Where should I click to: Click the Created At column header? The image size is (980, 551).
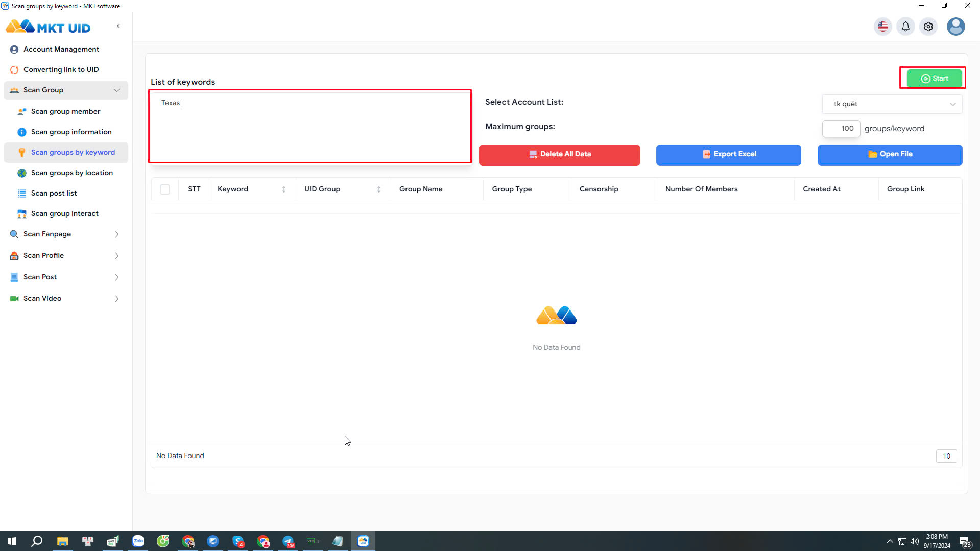(822, 189)
